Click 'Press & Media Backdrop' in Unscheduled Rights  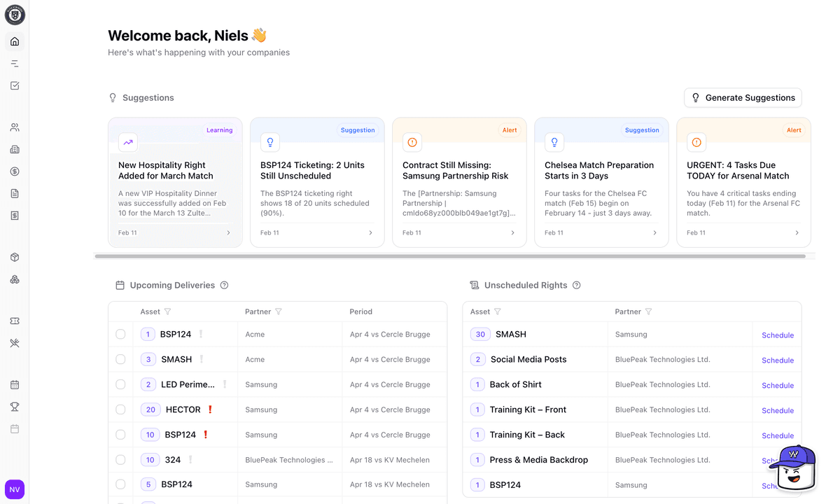tap(539, 460)
